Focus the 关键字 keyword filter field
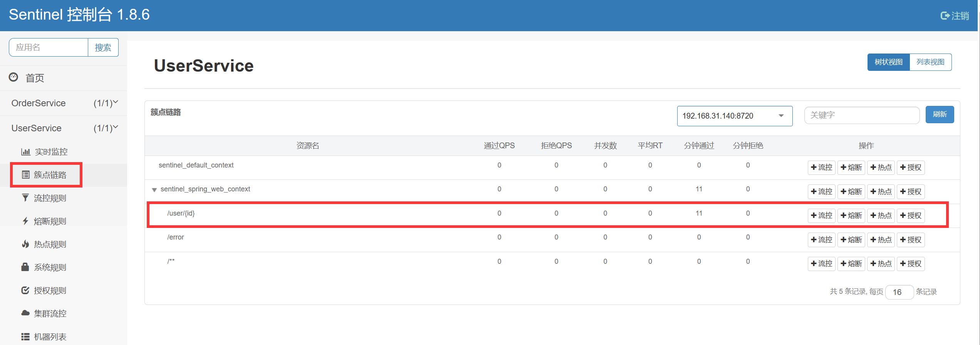 pos(862,115)
